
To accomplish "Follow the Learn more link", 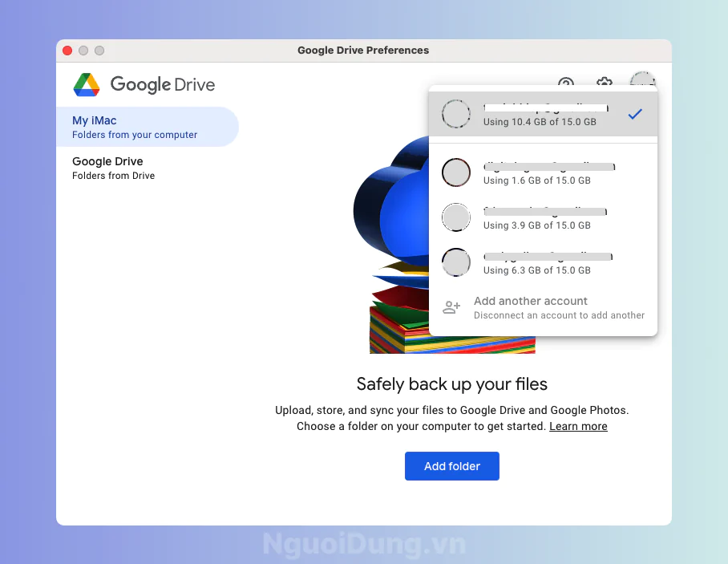I will [578, 426].
